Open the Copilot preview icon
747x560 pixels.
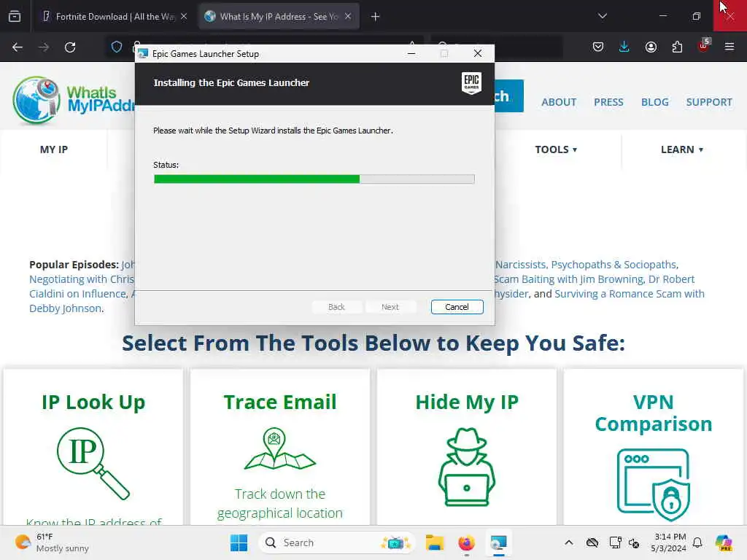click(724, 542)
